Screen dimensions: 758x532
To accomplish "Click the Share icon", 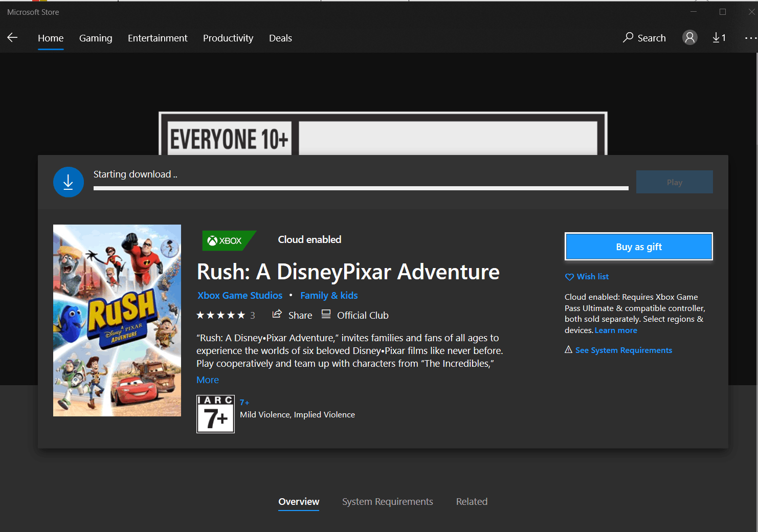I will pyautogui.click(x=277, y=314).
